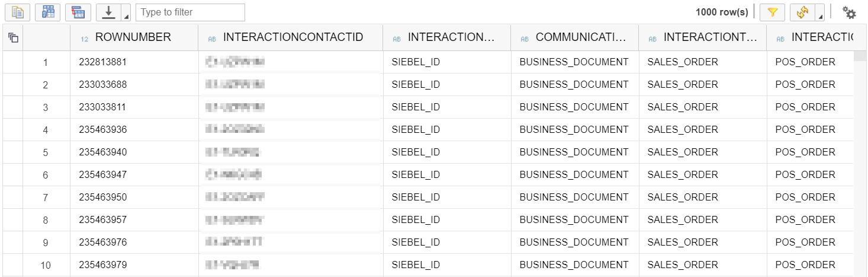Screen dimensions: 868x277
Task: Click the second table-layout toolbar icon
Action: tap(47, 12)
